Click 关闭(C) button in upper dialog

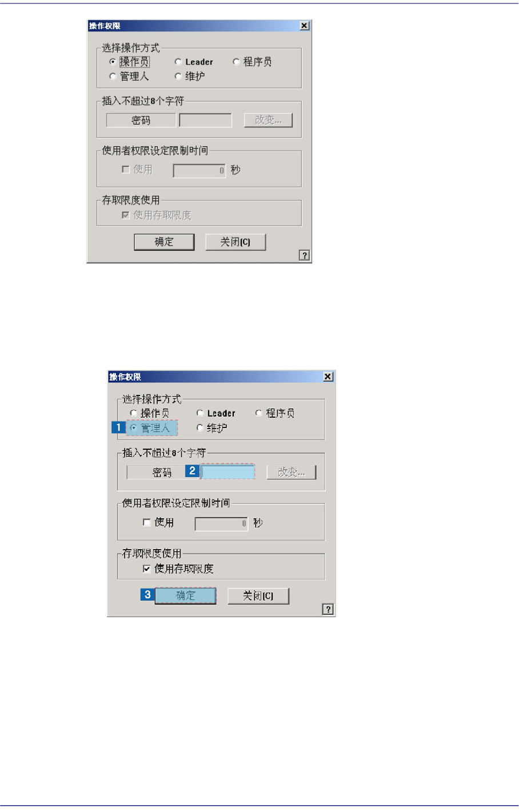pyautogui.click(x=235, y=242)
